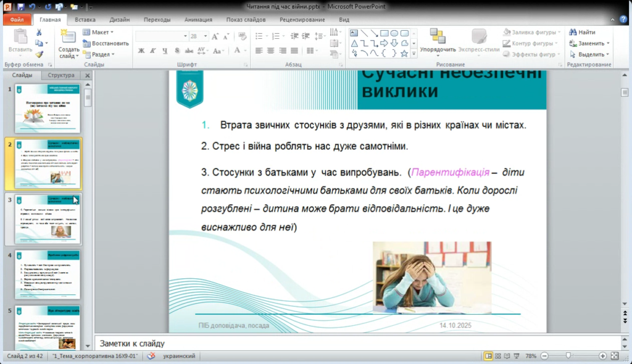This screenshot has height=364, width=632.
Task: Select the Format Painter brush icon
Action: tap(39, 54)
